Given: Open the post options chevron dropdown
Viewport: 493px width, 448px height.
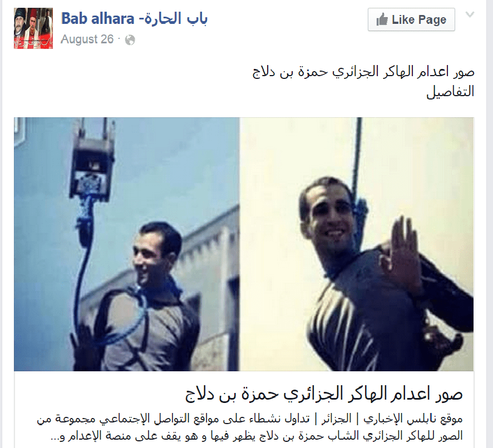Looking at the screenshot, I should pos(470,14).
